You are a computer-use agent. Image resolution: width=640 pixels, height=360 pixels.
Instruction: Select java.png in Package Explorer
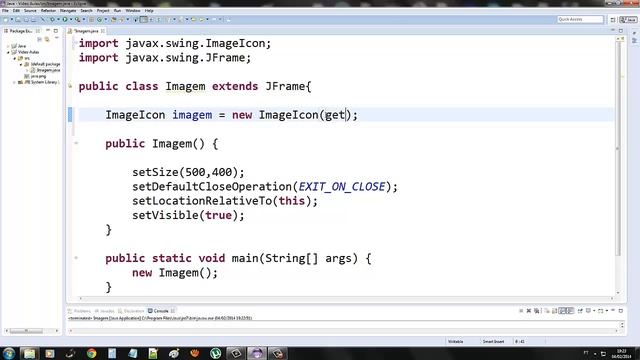pos(36,76)
